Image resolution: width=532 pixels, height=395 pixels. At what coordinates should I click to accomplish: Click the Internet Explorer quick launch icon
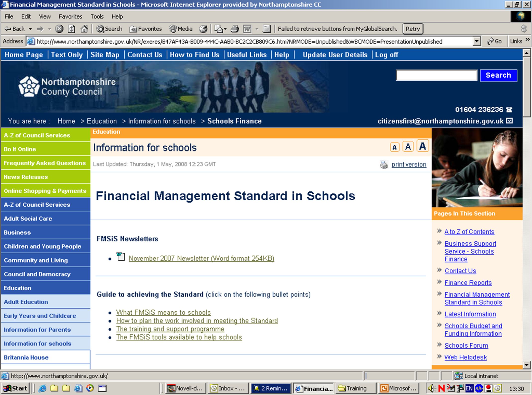pyautogui.click(x=43, y=388)
